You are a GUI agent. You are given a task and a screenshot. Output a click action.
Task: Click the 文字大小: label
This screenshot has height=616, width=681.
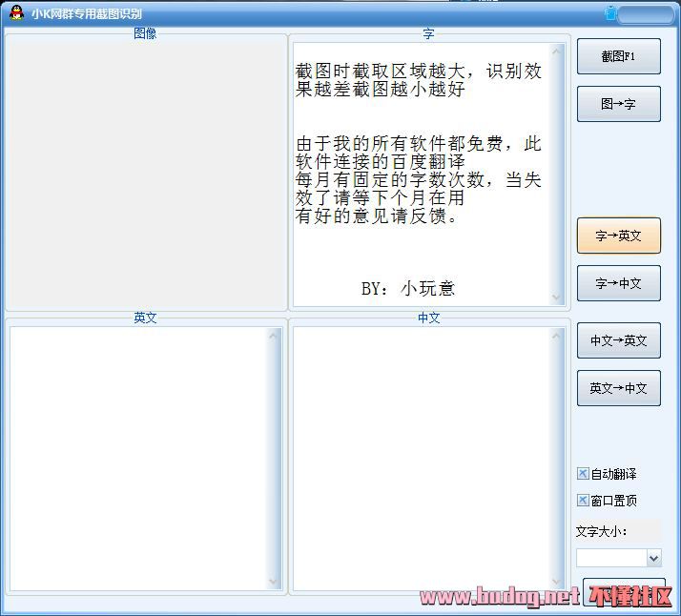[x=602, y=531]
